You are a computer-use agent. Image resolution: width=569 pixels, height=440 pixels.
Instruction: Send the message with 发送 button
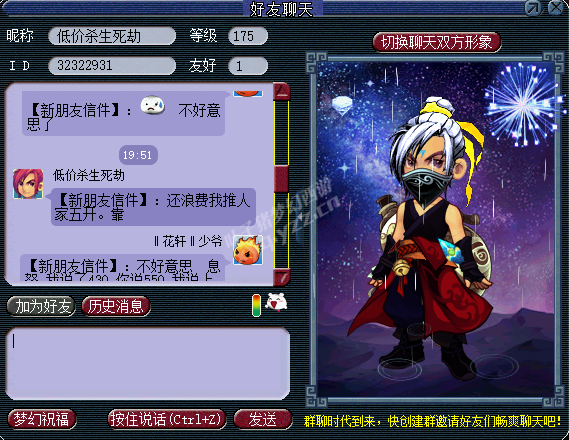tap(263, 420)
